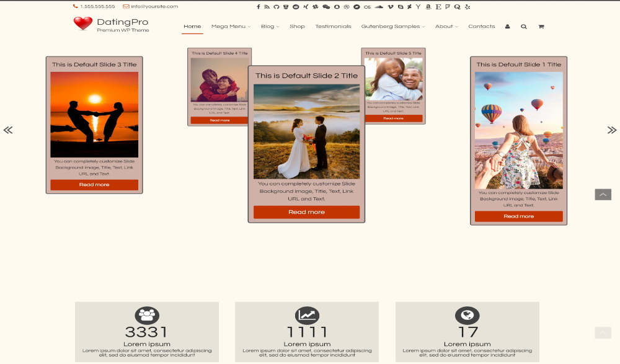Open the Contacts menu item

[482, 27]
